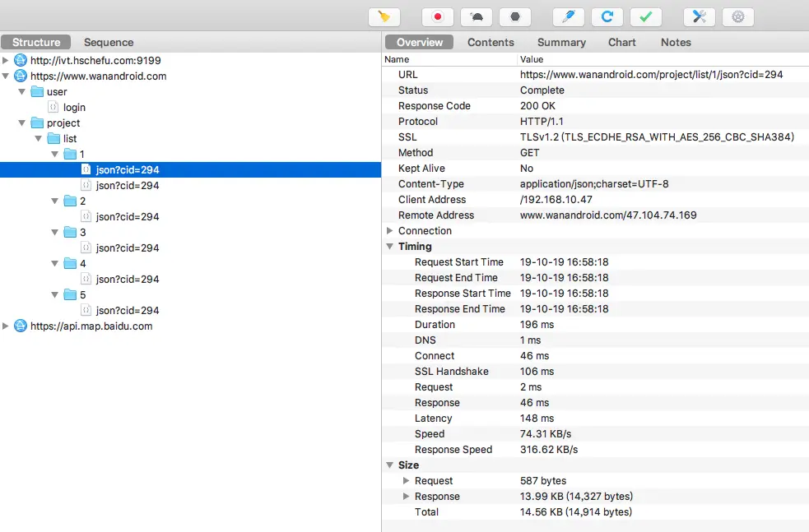Viewport: 809px width, 532px height.
Task: Select the Total 14.56 KB value
Action: click(x=576, y=512)
